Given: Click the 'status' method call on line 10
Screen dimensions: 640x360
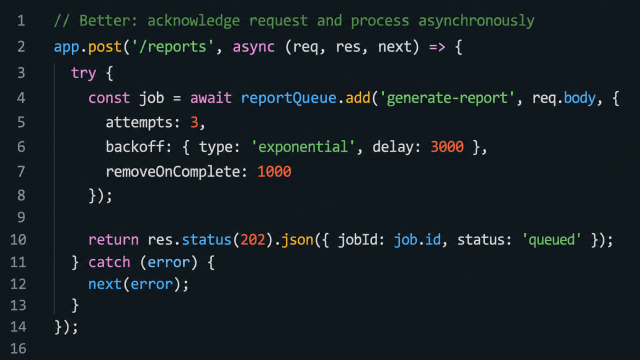Looking at the screenshot, I should (206, 240).
